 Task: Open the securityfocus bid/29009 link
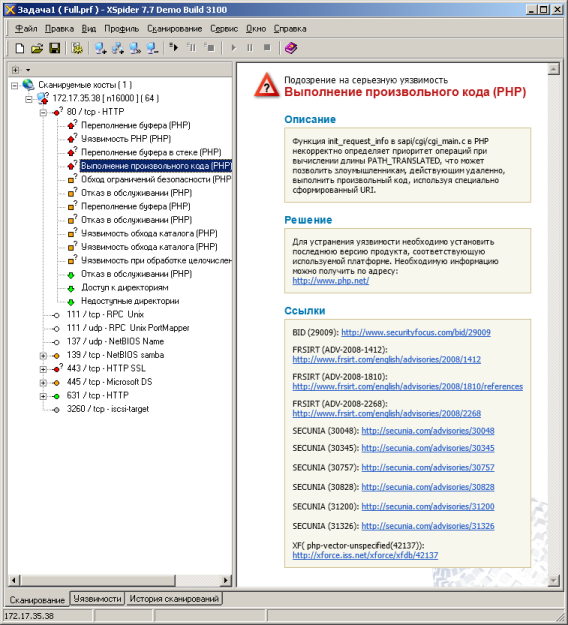tap(416, 332)
